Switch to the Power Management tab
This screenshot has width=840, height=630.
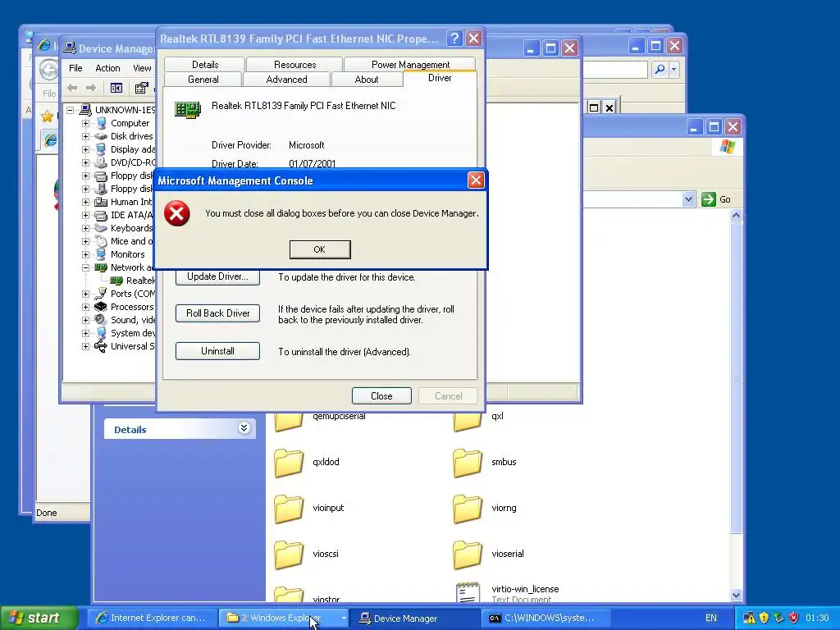(410, 64)
